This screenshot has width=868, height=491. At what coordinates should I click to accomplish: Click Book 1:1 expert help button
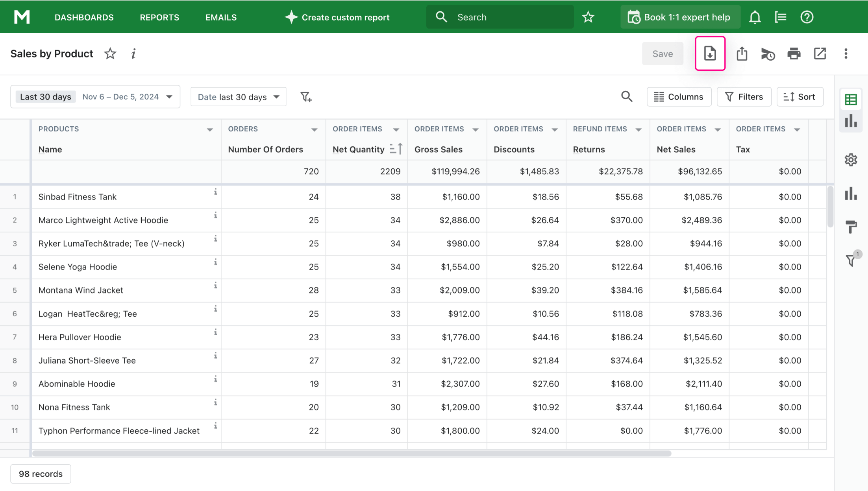pos(680,17)
